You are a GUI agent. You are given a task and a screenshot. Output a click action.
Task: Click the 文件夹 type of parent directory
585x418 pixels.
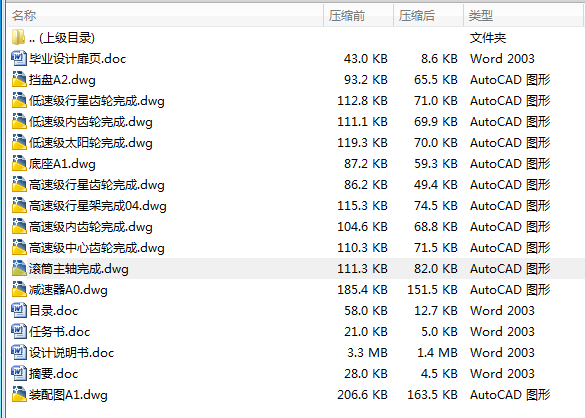(488, 38)
